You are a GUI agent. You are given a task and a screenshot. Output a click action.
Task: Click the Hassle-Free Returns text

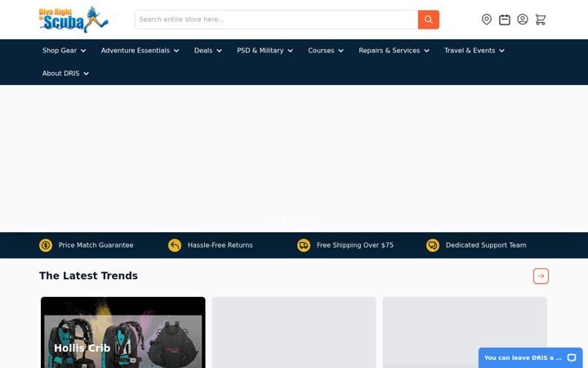click(220, 245)
